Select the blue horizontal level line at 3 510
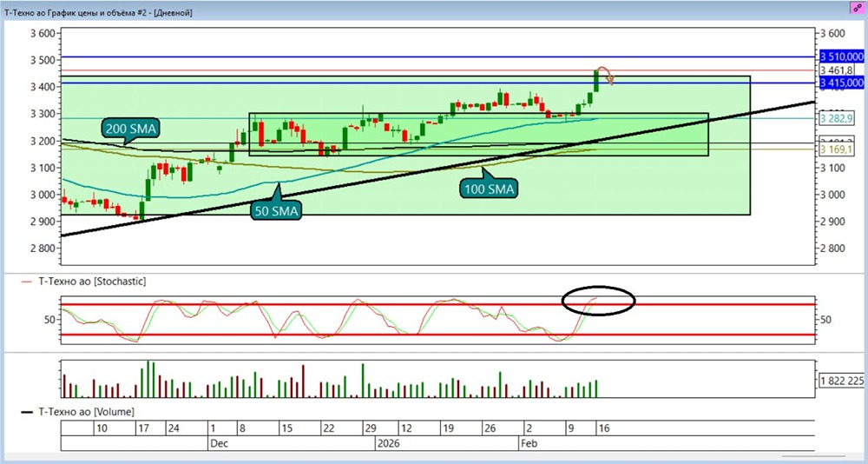The width and height of the screenshot is (868, 464). tap(437, 56)
